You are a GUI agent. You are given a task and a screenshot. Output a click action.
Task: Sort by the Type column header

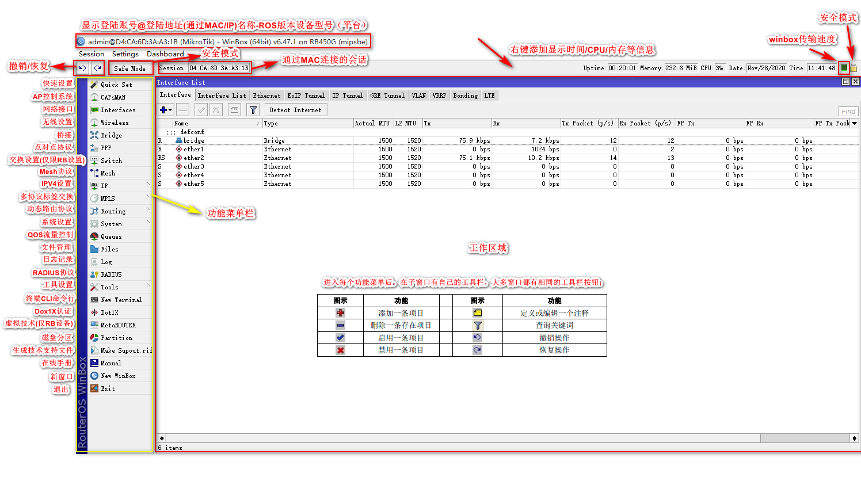(x=308, y=123)
